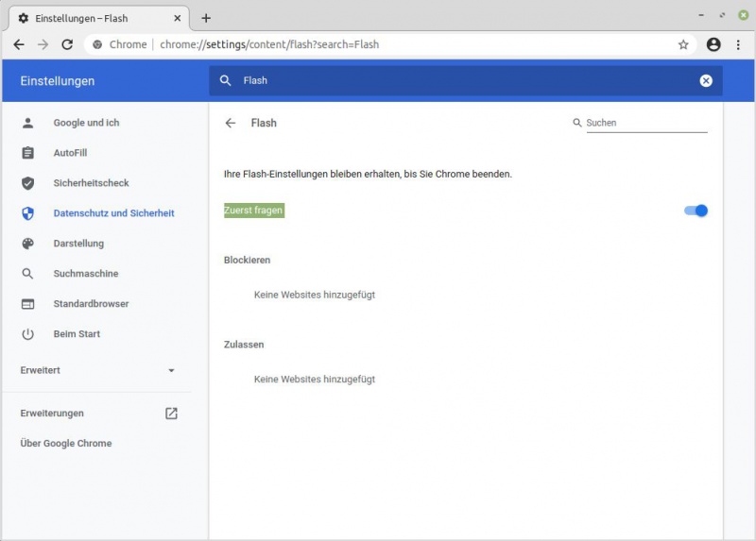Click the Erweitert label

click(x=40, y=370)
